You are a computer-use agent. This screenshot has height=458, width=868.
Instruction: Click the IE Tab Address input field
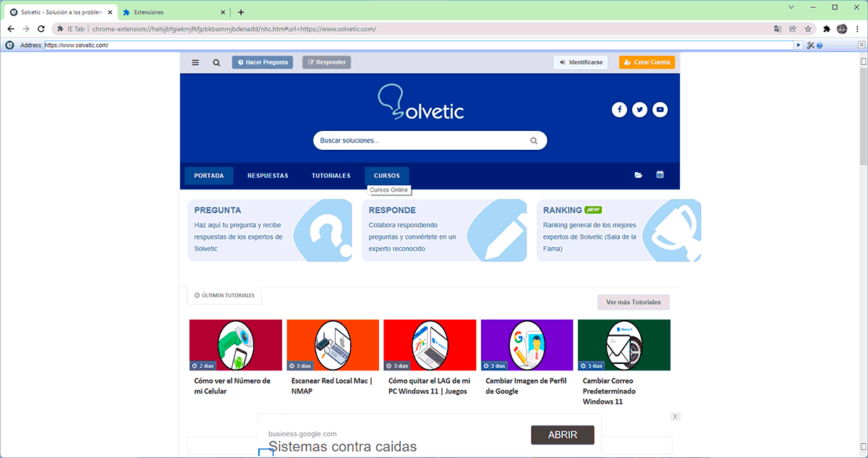pos(420,45)
